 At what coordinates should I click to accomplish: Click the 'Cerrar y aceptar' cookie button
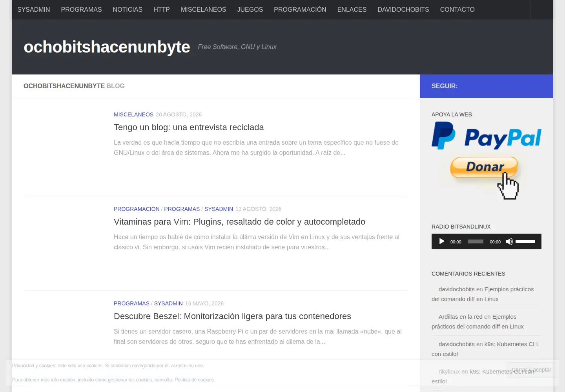[531, 370]
